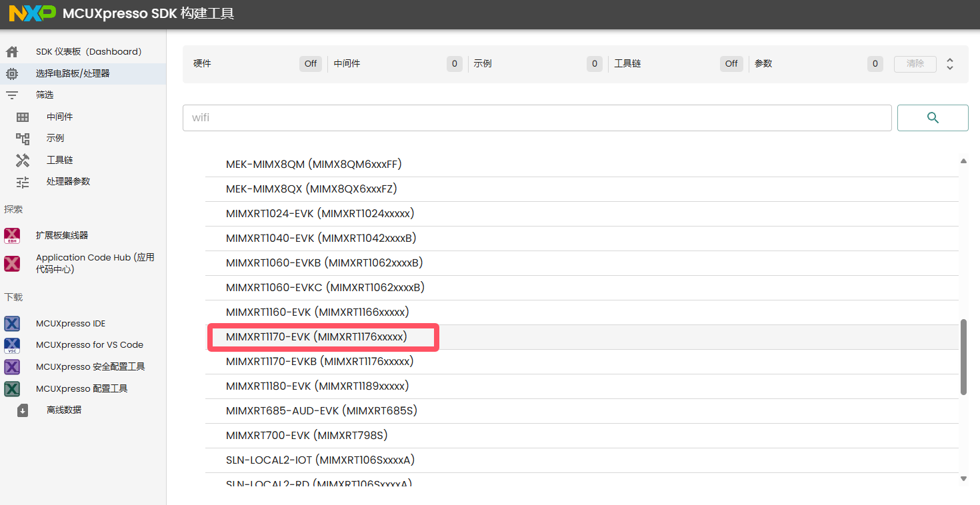Select MIMXRT1180-EVK board row

coord(582,386)
